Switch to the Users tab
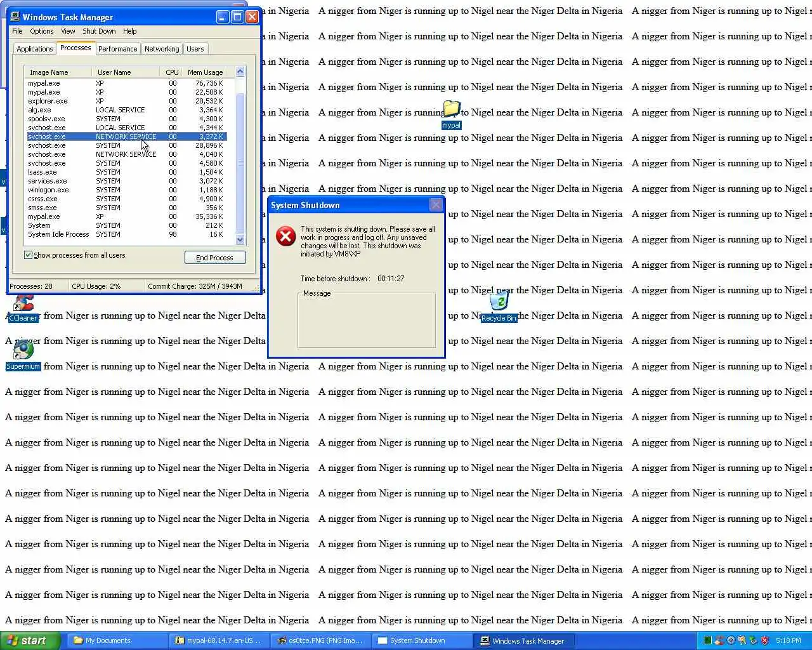 pos(195,49)
